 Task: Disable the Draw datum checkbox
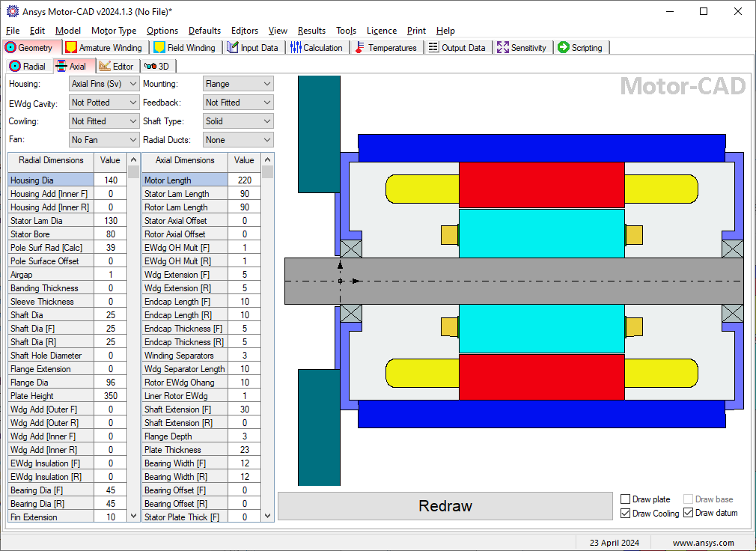[689, 514]
